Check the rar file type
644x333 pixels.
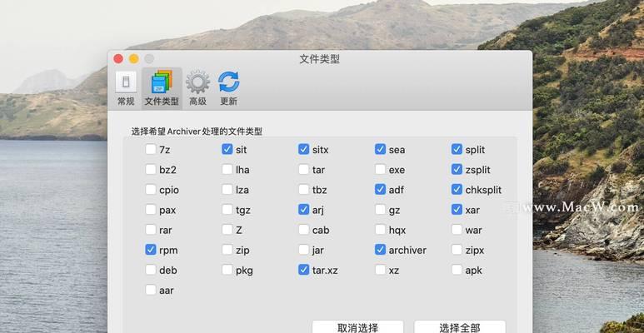[151, 230]
